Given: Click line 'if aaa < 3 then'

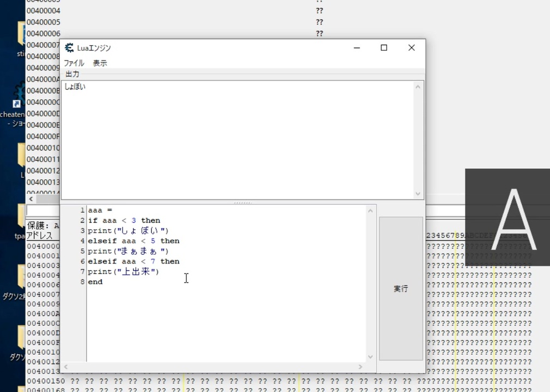Looking at the screenshot, I should click(124, 220).
